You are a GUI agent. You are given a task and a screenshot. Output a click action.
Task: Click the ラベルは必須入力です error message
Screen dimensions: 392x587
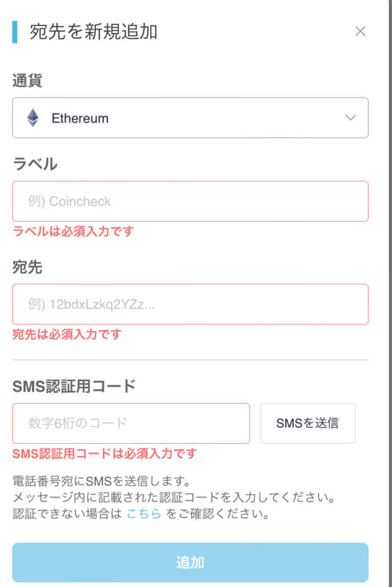coord(73,231)
